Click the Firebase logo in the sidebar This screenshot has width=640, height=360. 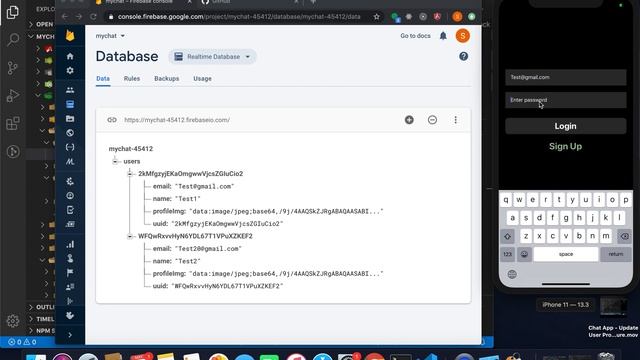[70, 36]
